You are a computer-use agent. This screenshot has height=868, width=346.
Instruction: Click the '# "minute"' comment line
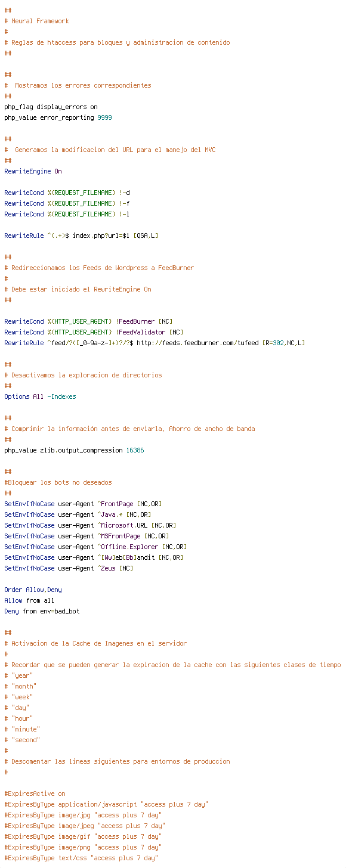(x=22, y=729)
